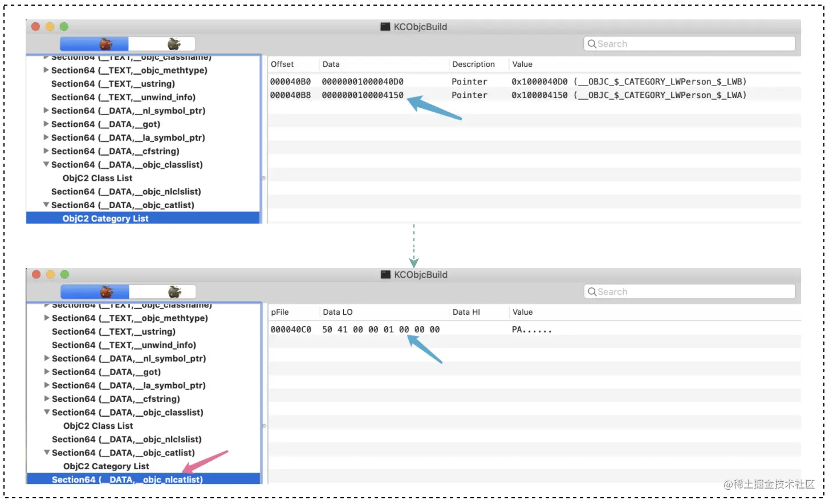Select ObjC2 Category List in lower window
829x504 pixels.
click(106, 466)
